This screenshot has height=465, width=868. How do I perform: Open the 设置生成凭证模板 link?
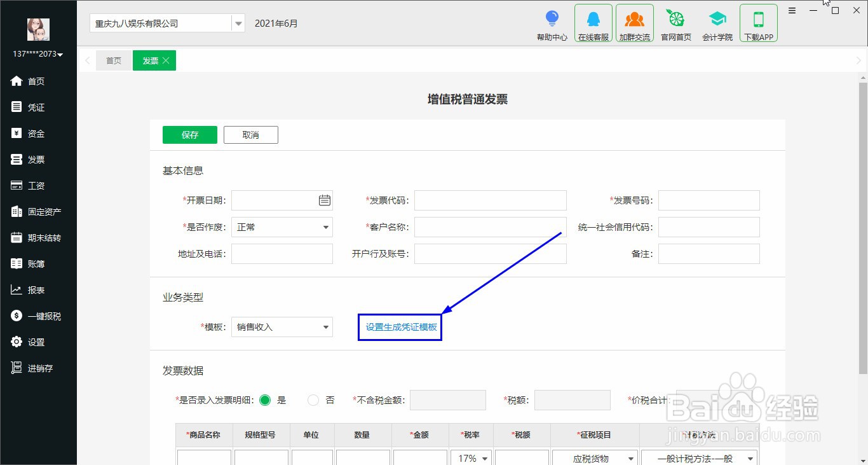400,326
